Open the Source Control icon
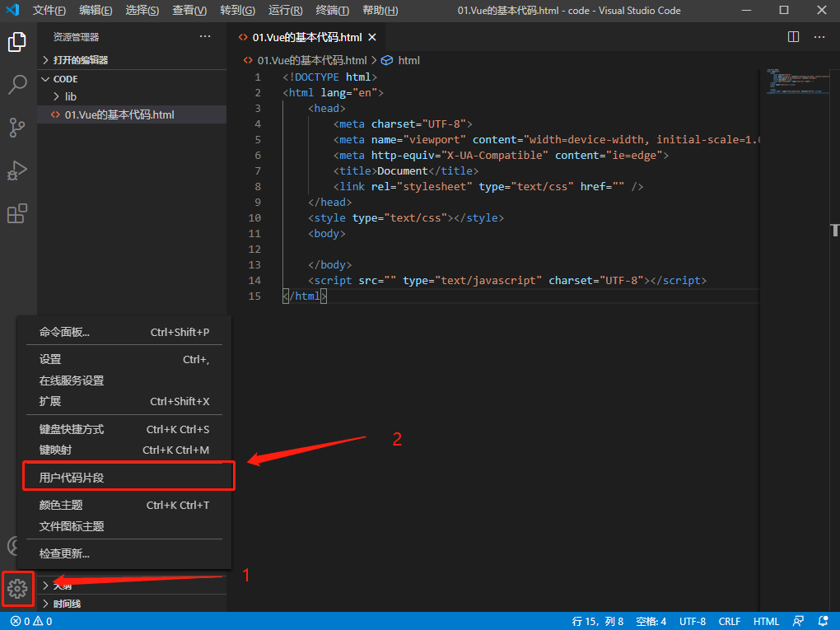This screenshot has width=840, height=630. pos(17,128)
